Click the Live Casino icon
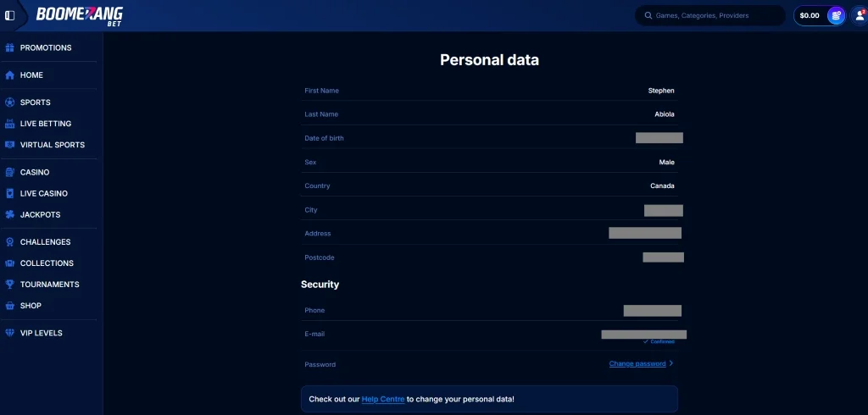Screen dimensions: 868x415 [9, 194]
